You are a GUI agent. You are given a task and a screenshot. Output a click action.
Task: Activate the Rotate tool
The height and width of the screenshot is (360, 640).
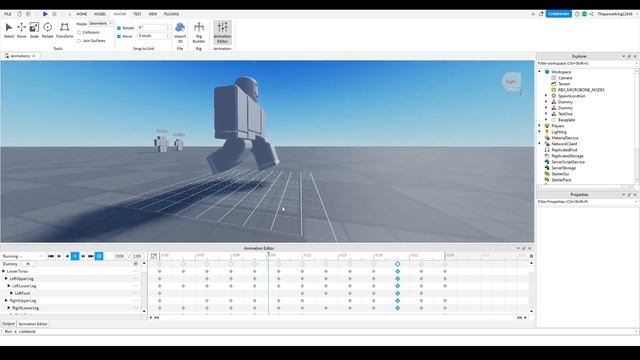(x=47, y=30)
